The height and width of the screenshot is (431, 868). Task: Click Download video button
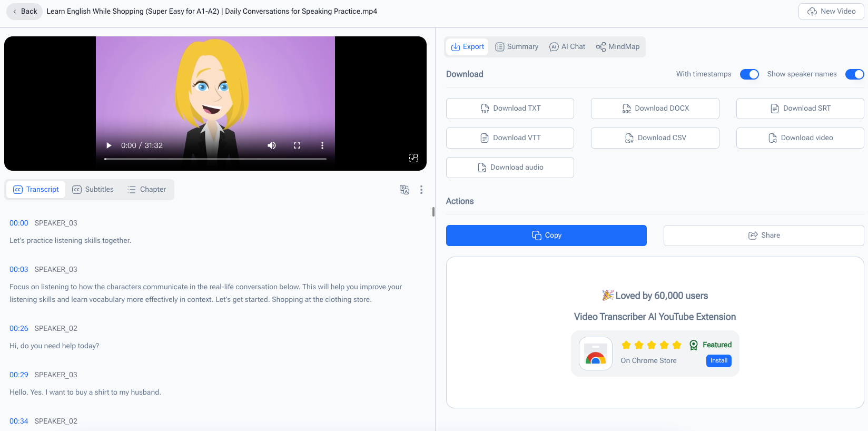(x=800, y=138)
